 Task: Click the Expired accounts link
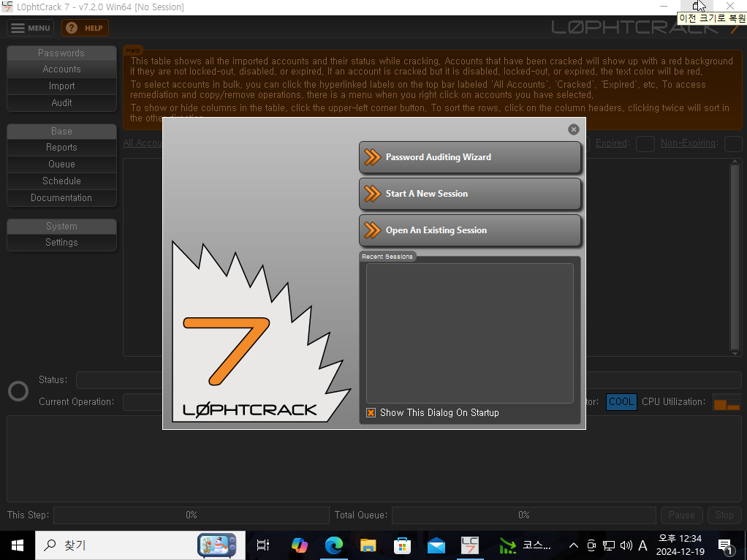click(612, 143)
